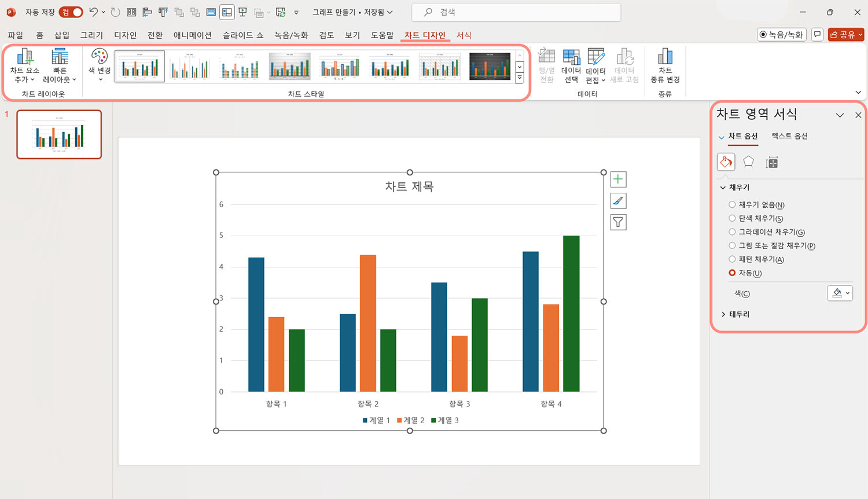Click the chart elements plus button beside chart

pyautogui.click(x=618, y=179)
